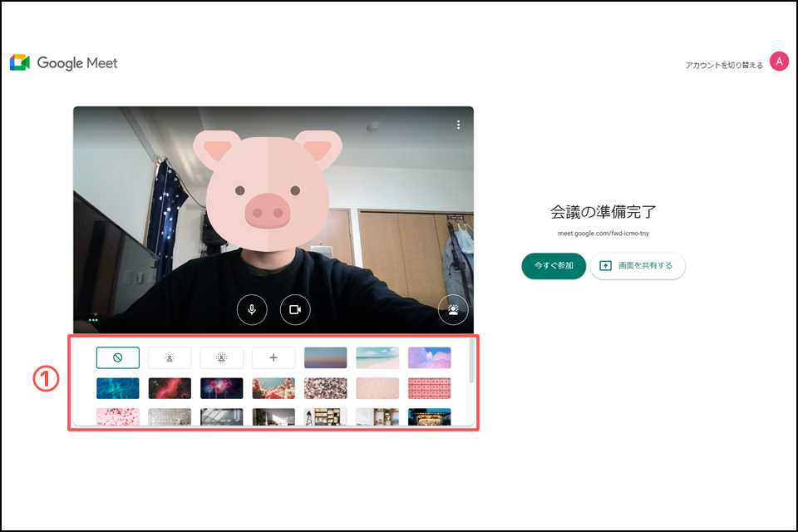Toggle off the currently selected no-effect option

click(117, 357)
